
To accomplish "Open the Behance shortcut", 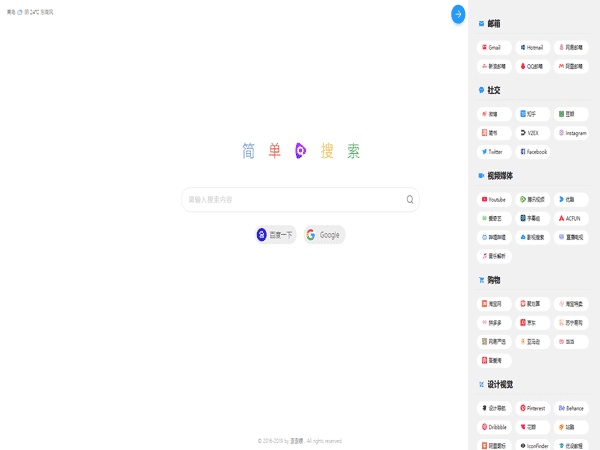I will pos(573,408).
